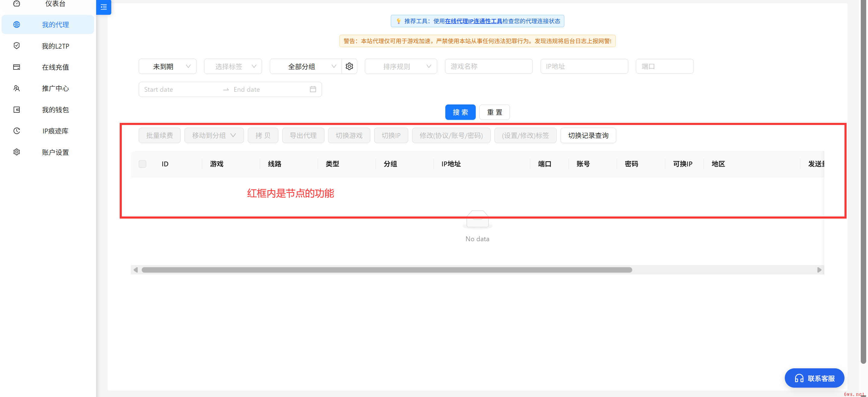Click the wallet icon for 我的钱包
The width and height of the screenshot is (868, 397).
click(17, 110)
